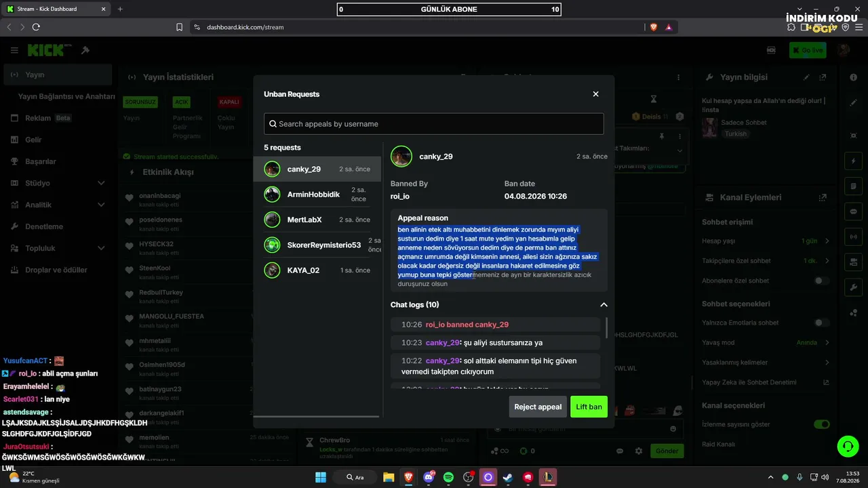Open a new browser tab

click(x=120, y=9)
